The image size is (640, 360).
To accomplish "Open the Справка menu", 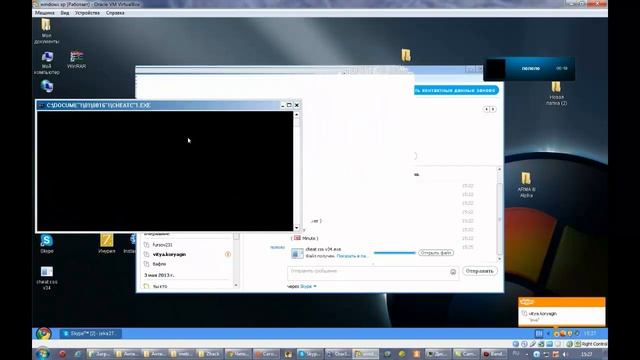I will (x=115, y=13).
